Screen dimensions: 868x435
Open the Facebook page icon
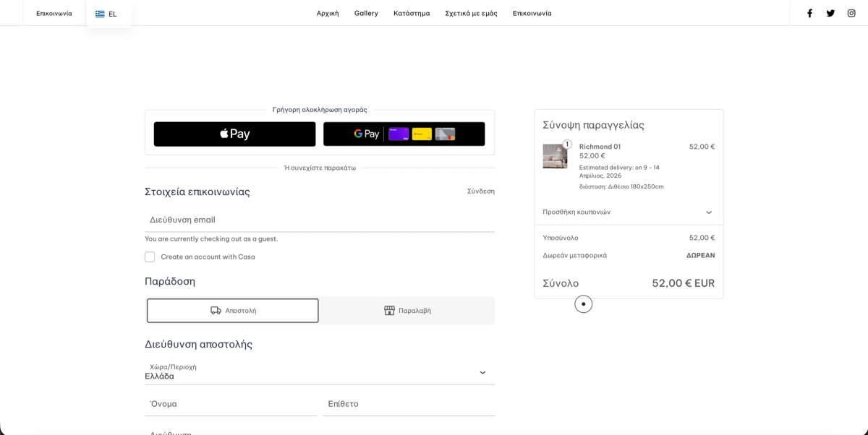[x=809, y=13]
